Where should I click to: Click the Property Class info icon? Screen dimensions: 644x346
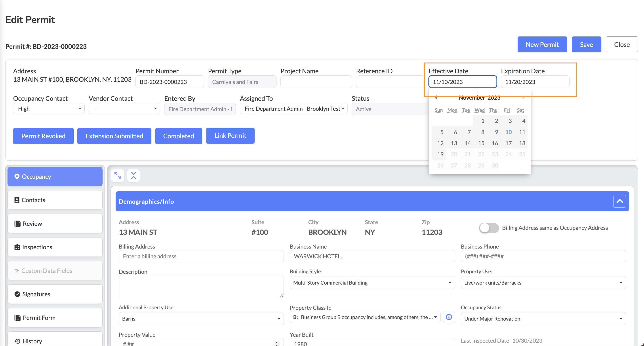click(x=449, y=317)
